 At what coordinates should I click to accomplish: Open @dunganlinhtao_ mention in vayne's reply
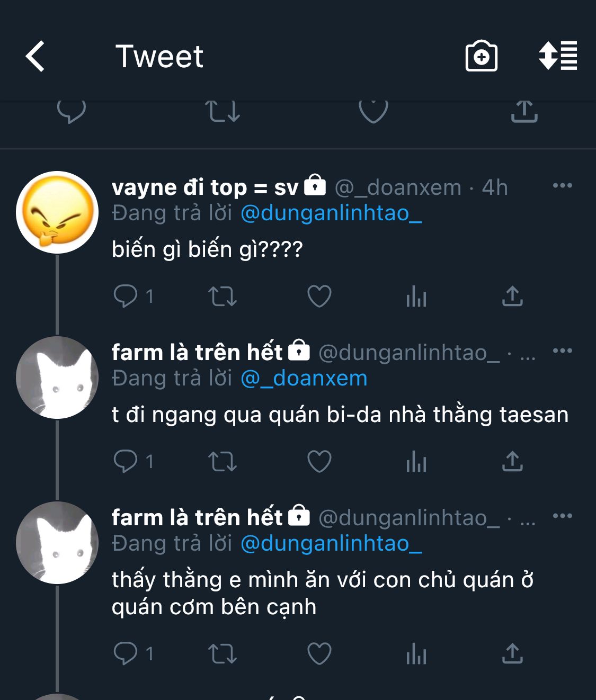(x=331, y=213)
